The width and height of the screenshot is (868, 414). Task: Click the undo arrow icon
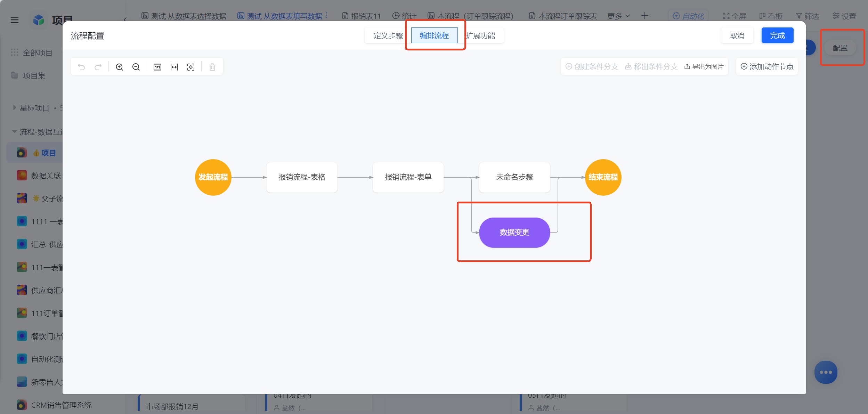[x=81, y=67]
